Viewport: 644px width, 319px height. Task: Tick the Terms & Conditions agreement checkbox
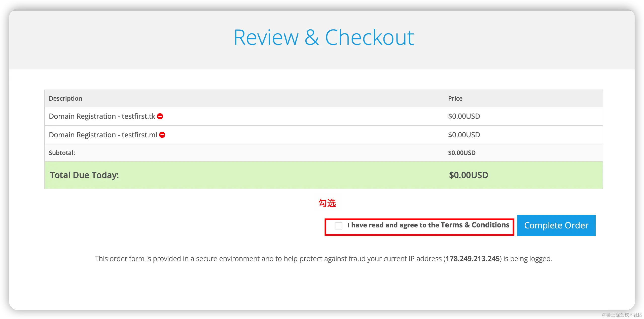coord(338,225)
